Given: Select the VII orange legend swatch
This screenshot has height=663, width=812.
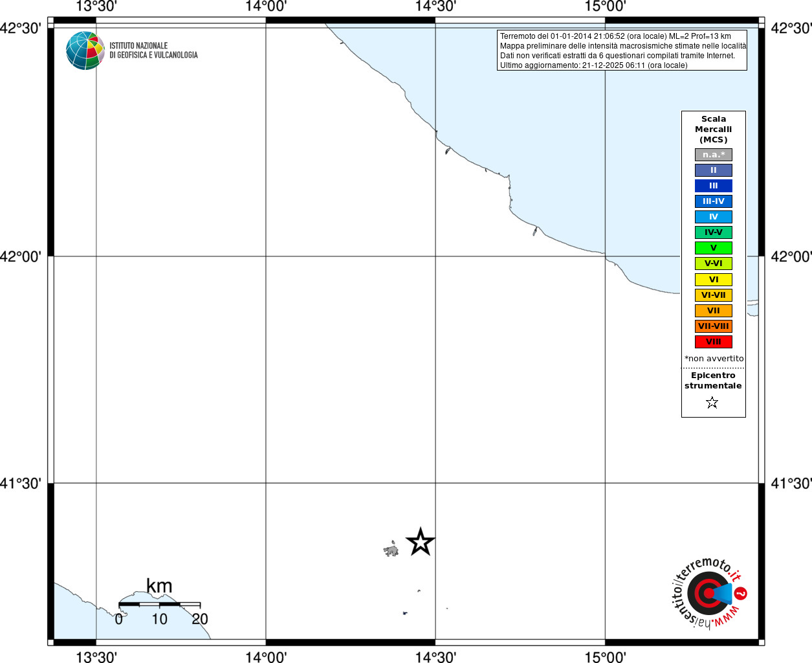Looking at the screenshot, I should point(714,311).
